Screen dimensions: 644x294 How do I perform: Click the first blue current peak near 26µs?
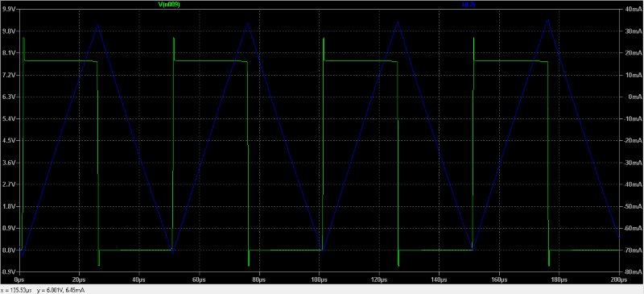pos(97,26)
